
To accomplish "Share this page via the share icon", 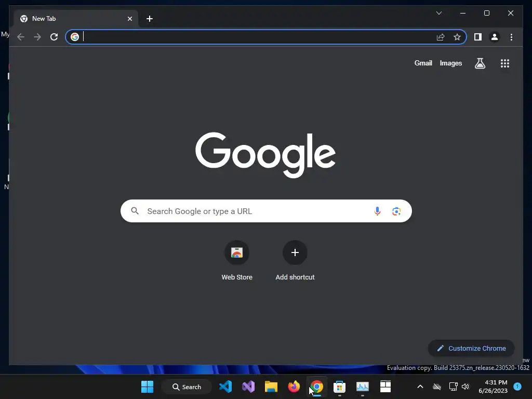I will [x=441, y=37].
